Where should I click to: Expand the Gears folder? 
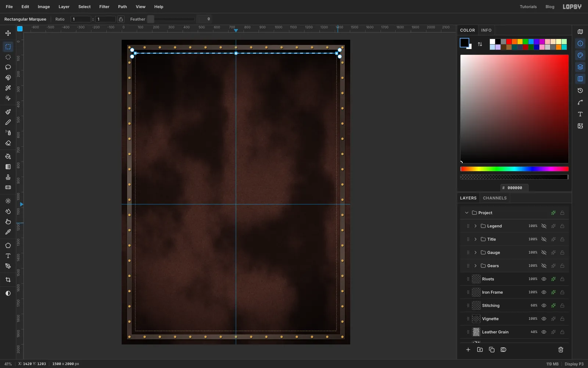pyautogui.click(x=476, y=266)
